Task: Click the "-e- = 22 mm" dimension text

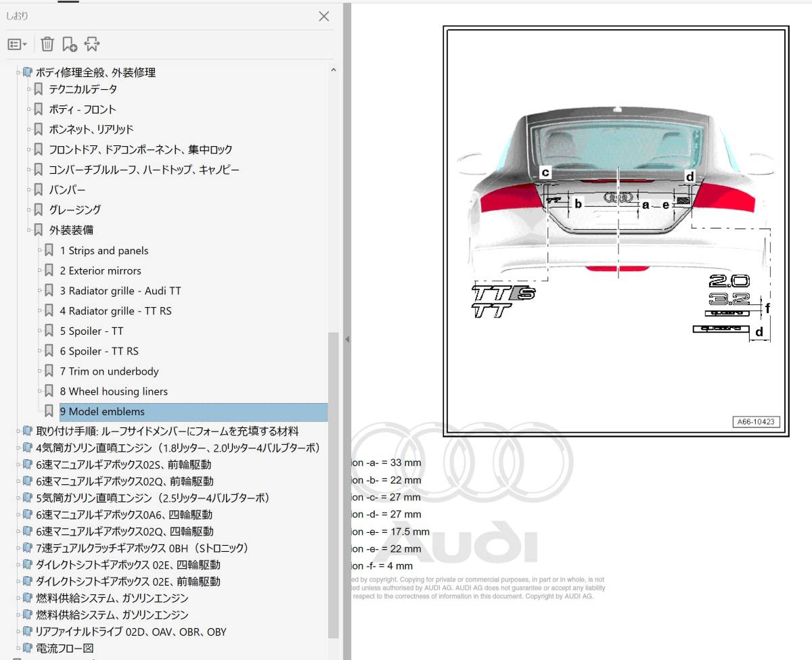Action: tap(393, 548)
